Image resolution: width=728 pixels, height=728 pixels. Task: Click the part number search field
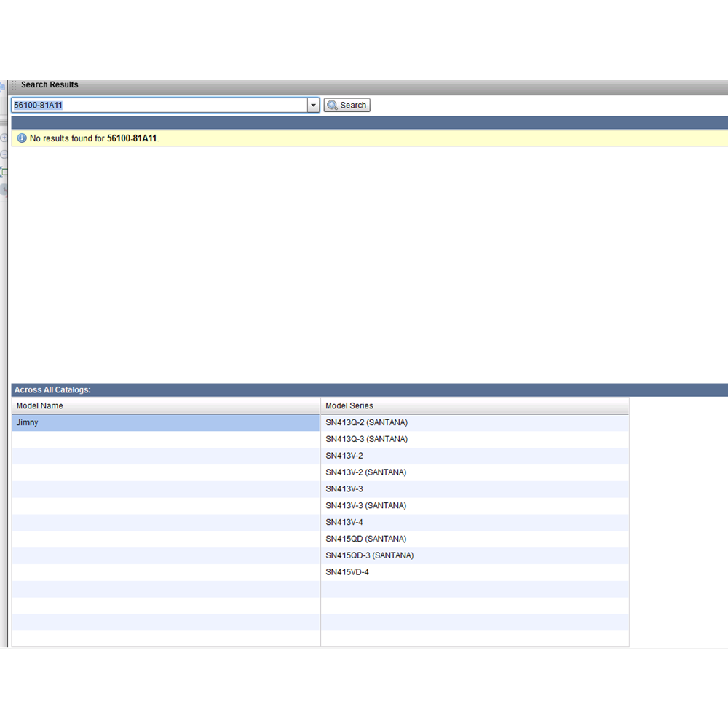159,106
